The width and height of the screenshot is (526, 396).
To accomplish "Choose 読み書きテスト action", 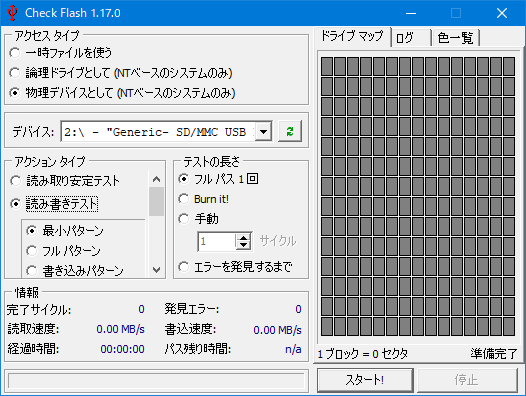I will [x=54, y=204].
